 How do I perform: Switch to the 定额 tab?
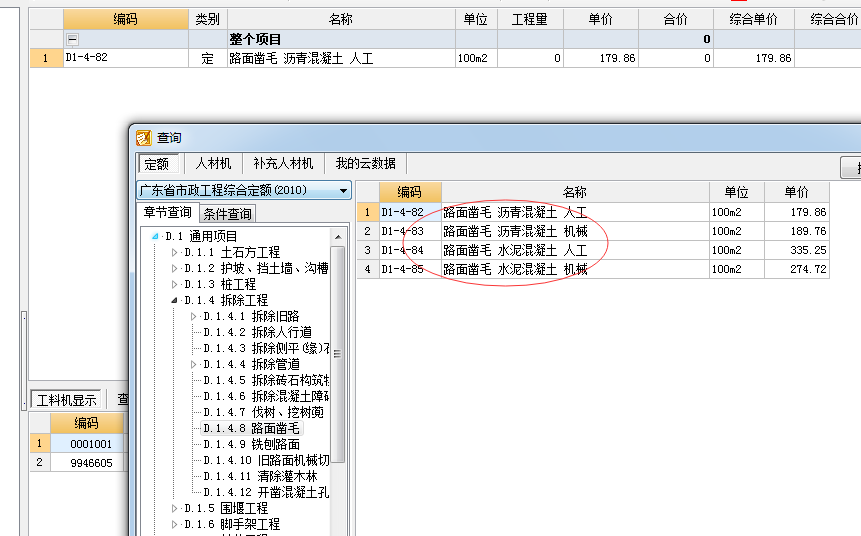(x=158, y=164)
